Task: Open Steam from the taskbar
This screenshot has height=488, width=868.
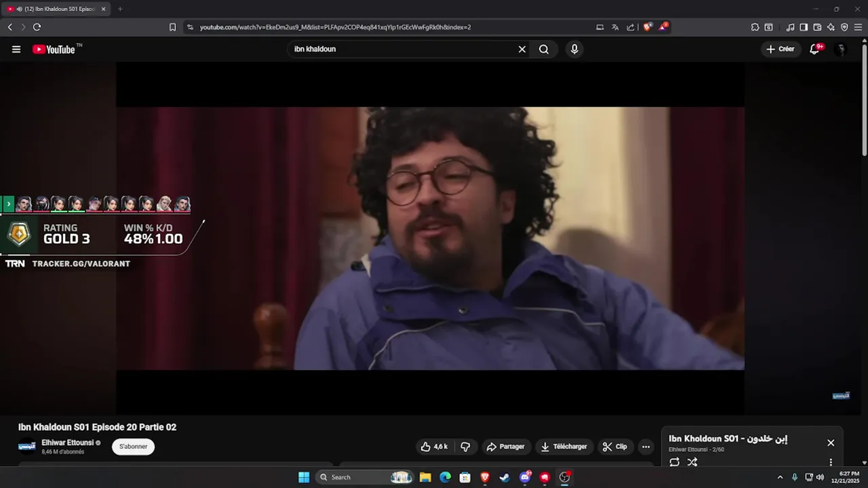Action: 505,477
